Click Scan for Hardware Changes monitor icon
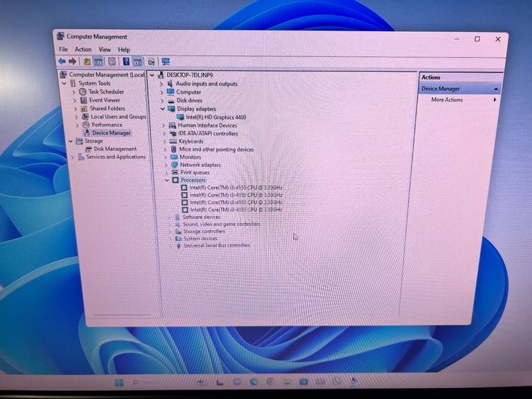 166,62
